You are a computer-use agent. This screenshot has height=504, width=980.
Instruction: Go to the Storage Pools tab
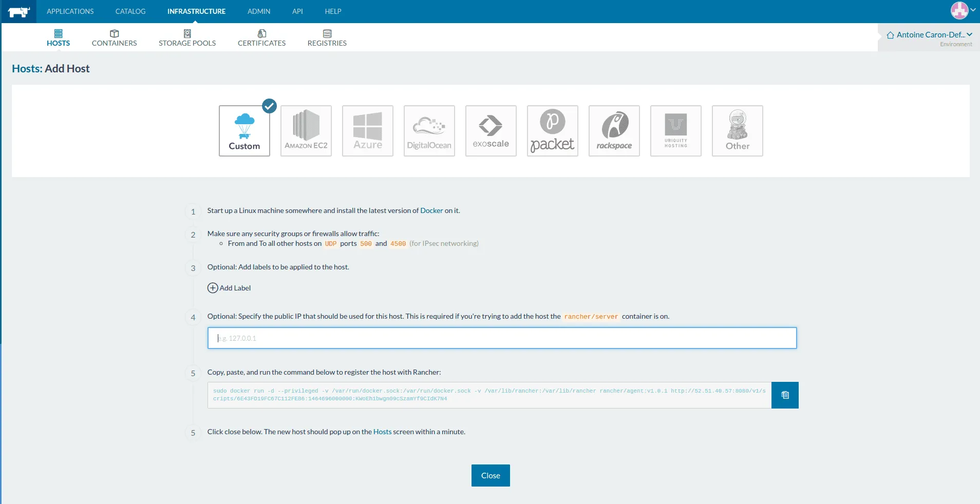click(x=187, y=38)
